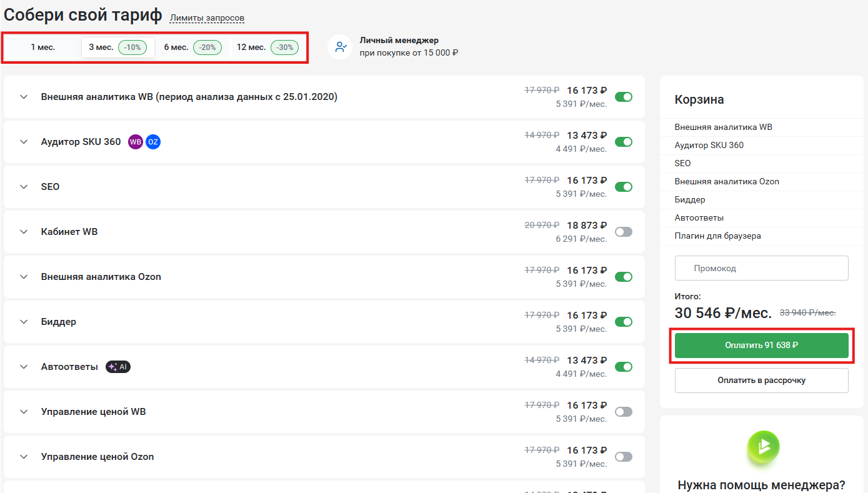Open the Лимиты запросов link
Screen dimensions: 868x493
[207, 18]
